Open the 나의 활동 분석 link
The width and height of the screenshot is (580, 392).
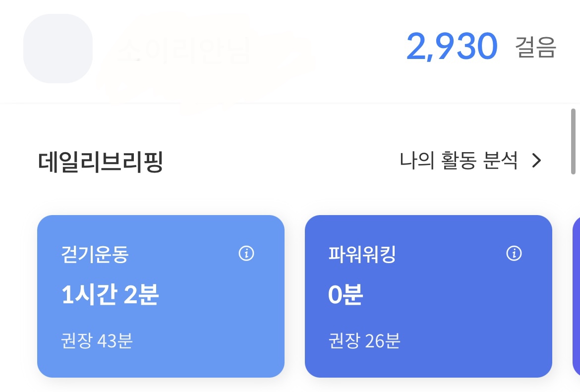(x=459, y=161)
